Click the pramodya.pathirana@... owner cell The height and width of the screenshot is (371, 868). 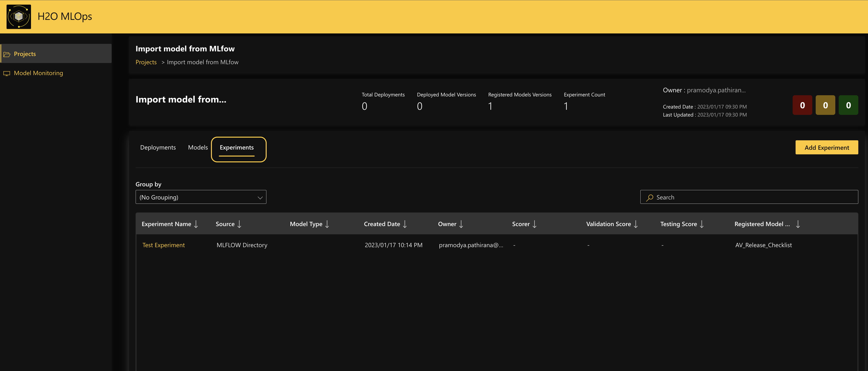coord(471,245)
